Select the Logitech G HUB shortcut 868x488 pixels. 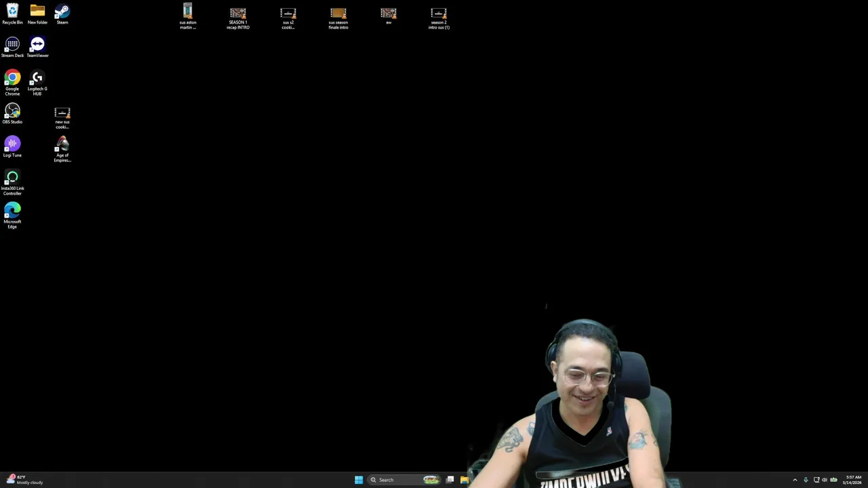click(x=37, y=83)
